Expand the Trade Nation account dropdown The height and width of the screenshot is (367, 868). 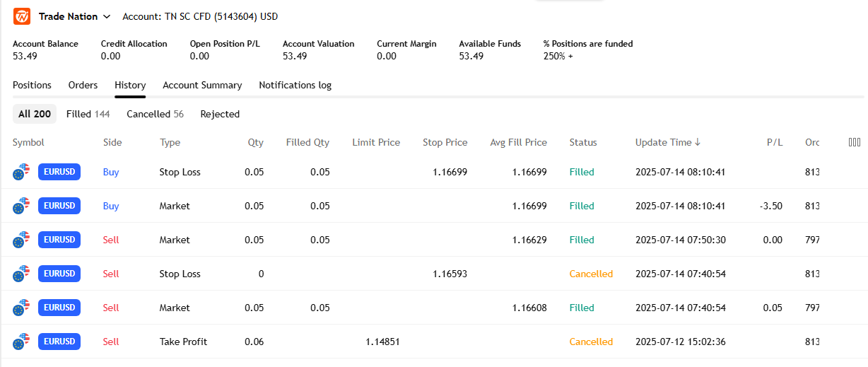tap(107, 16)
